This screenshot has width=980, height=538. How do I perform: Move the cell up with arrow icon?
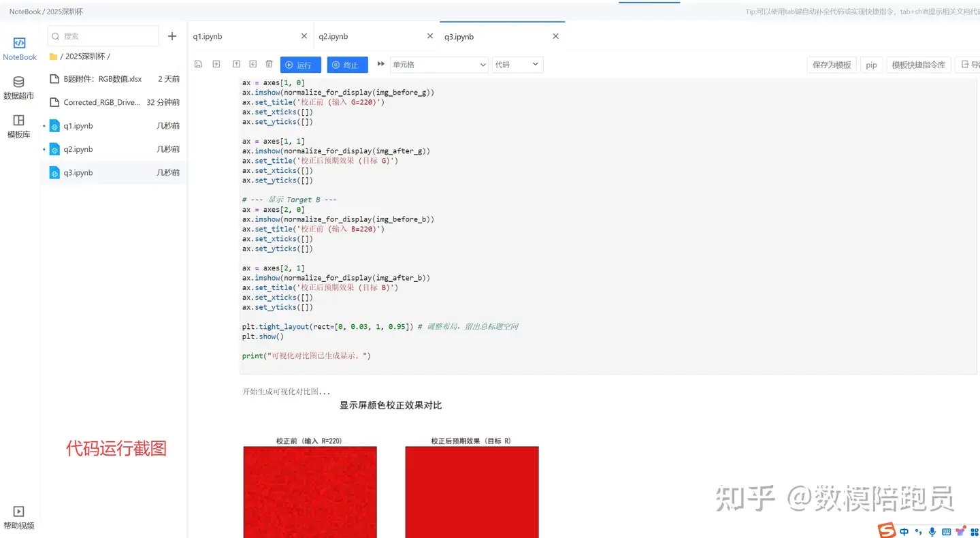coord(236,64)
